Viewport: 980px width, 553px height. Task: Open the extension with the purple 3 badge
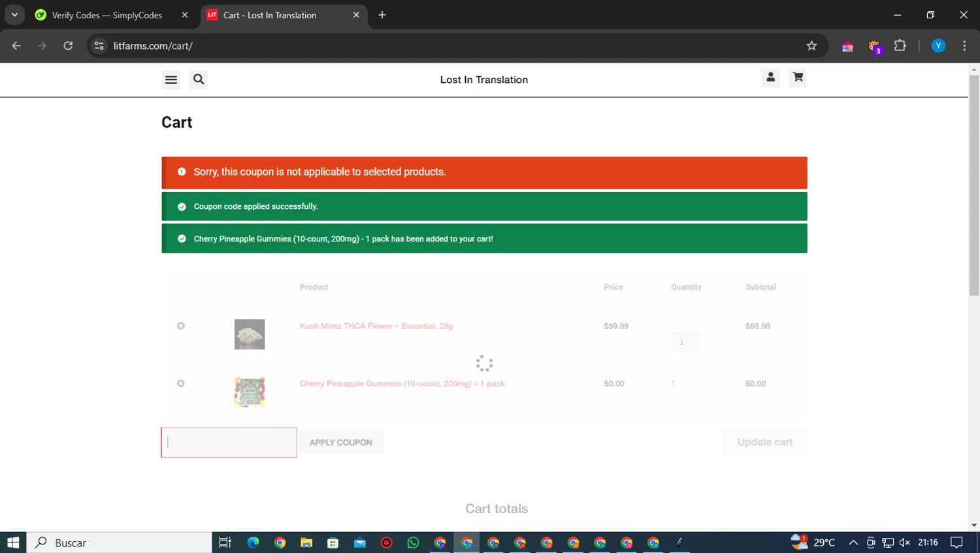(874, 46)
